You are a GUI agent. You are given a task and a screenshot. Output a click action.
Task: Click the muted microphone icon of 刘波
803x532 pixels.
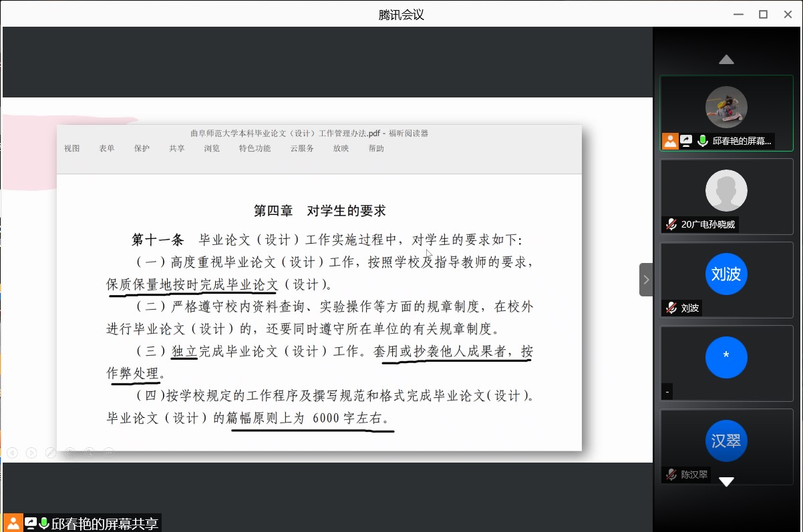coord(671,308)
